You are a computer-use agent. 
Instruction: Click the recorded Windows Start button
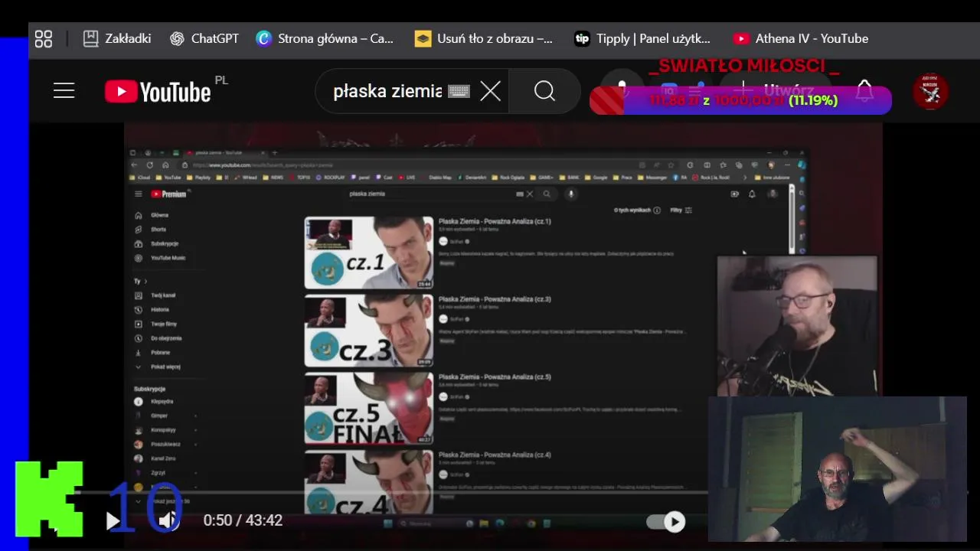pos(388,523)
